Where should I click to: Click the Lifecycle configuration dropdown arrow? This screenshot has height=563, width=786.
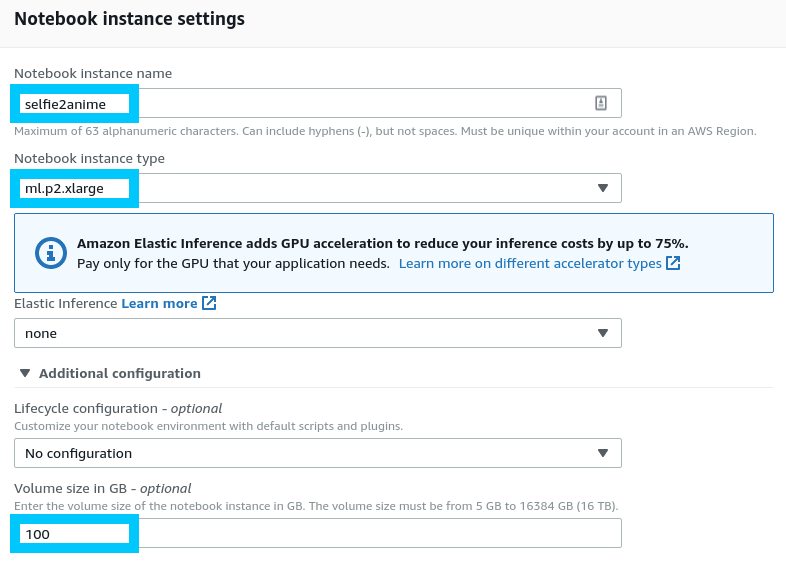pyautogui.click(x=602, y=453)
